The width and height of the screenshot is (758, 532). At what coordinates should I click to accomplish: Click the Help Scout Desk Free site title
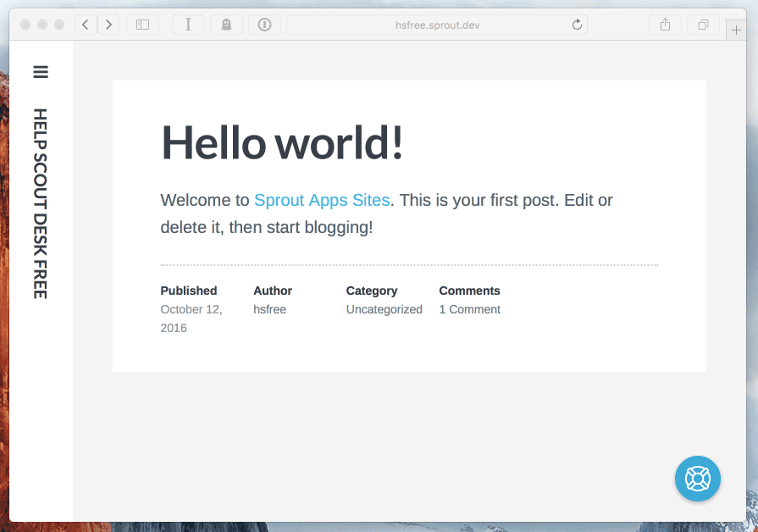coord(40,203)
